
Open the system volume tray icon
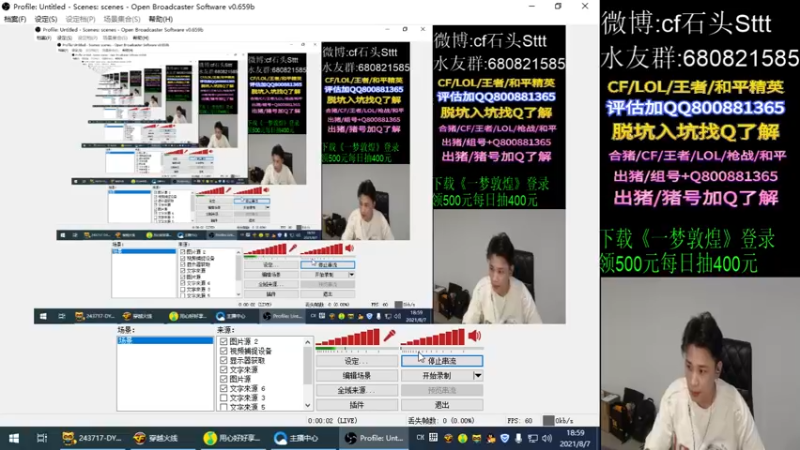pyautogui.click(x=547, y=438)
